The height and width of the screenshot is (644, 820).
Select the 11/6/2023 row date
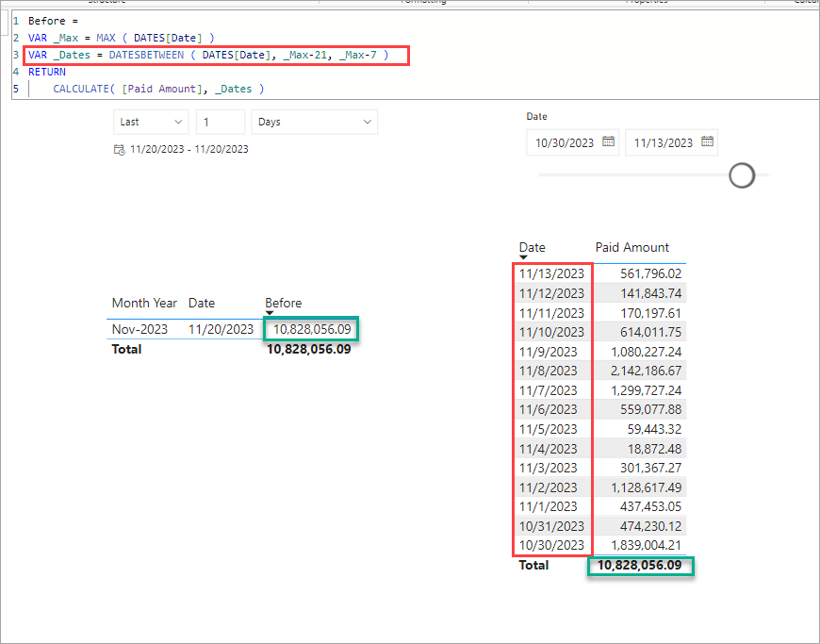tap(548, 409)
